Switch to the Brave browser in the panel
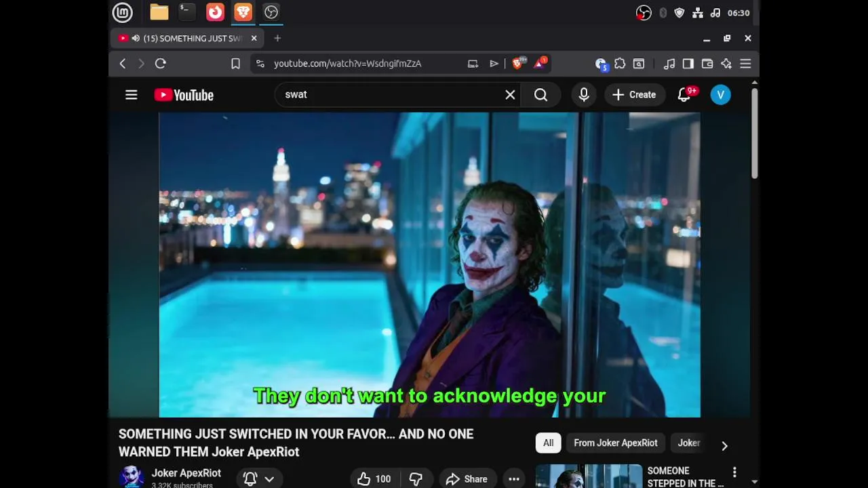The height and width of the screenshot is (488, 868). pos(243,12)
